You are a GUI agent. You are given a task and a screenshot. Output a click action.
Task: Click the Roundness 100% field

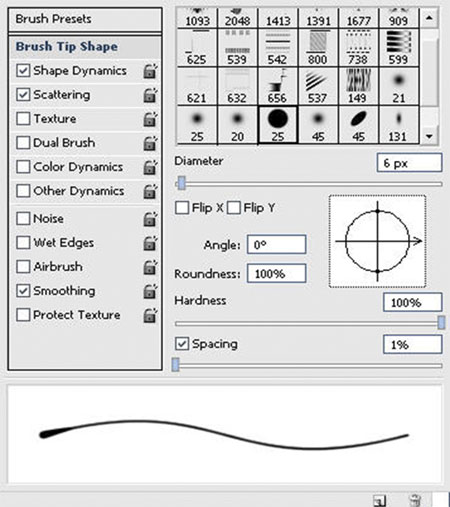tap(276, 273)
